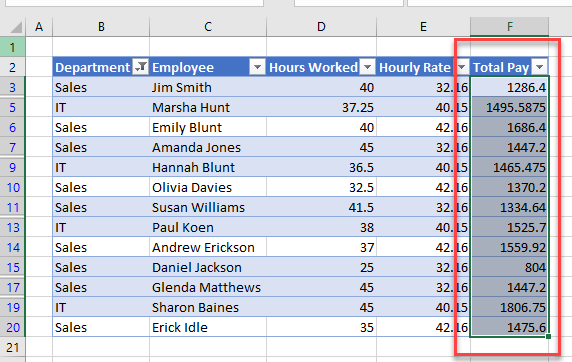Click cell with Amanda Jones
This screenshot has width=572, height=362.
208,147
